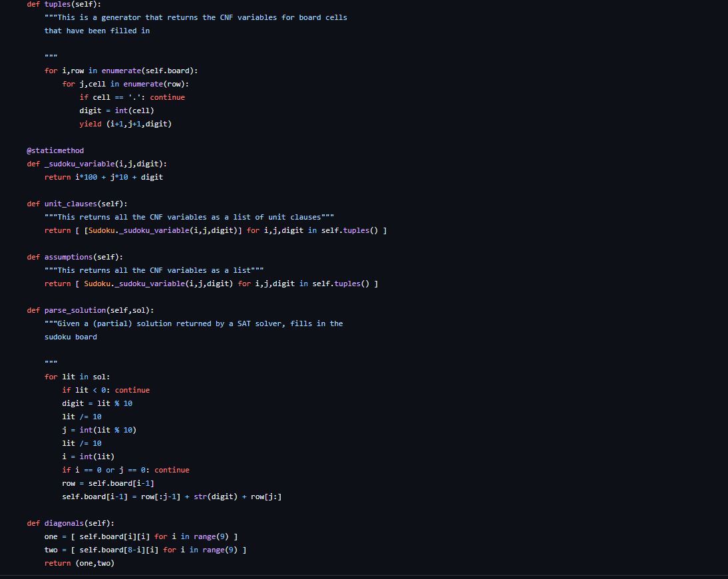Click the 'for i,row in enumerate(self.board):' line
The width and height of the screenshot is (728, 579).
(x=121, y=71)
